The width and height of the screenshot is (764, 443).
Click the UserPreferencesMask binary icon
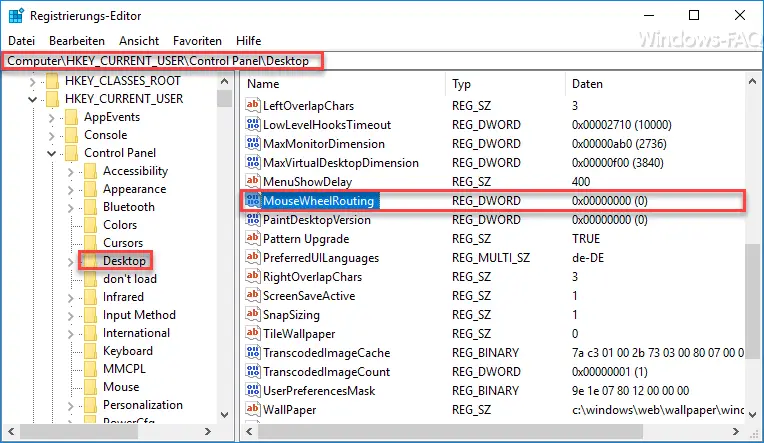coord(252,390)
